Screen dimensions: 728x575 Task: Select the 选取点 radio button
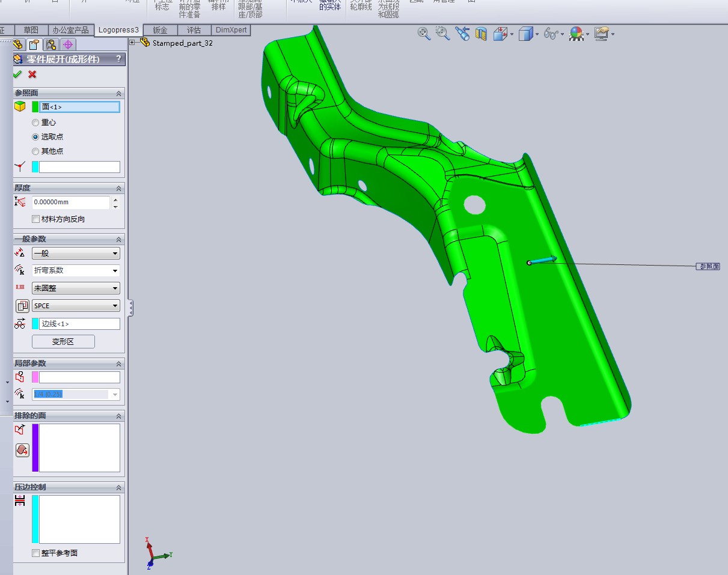click(35, 137)
